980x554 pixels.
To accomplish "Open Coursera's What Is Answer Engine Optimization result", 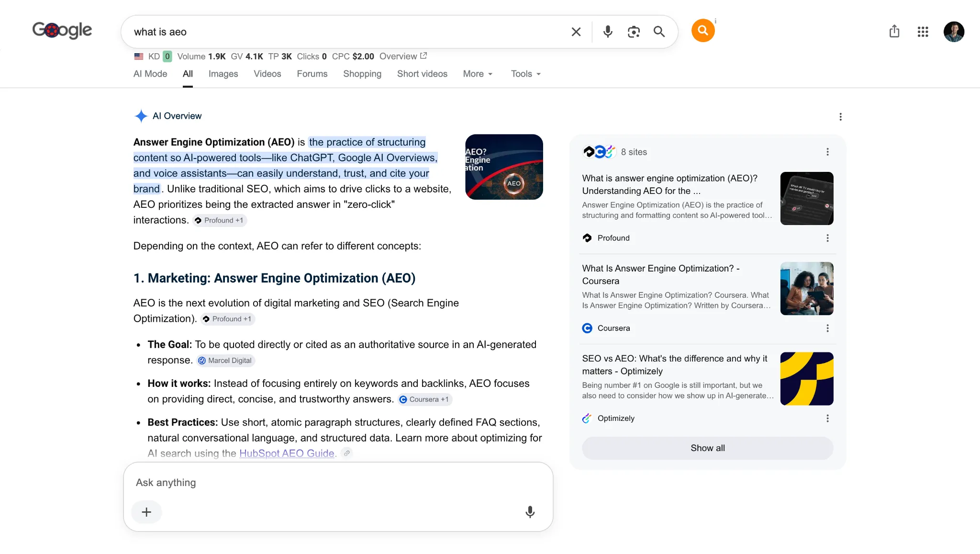I will (661, 275).
